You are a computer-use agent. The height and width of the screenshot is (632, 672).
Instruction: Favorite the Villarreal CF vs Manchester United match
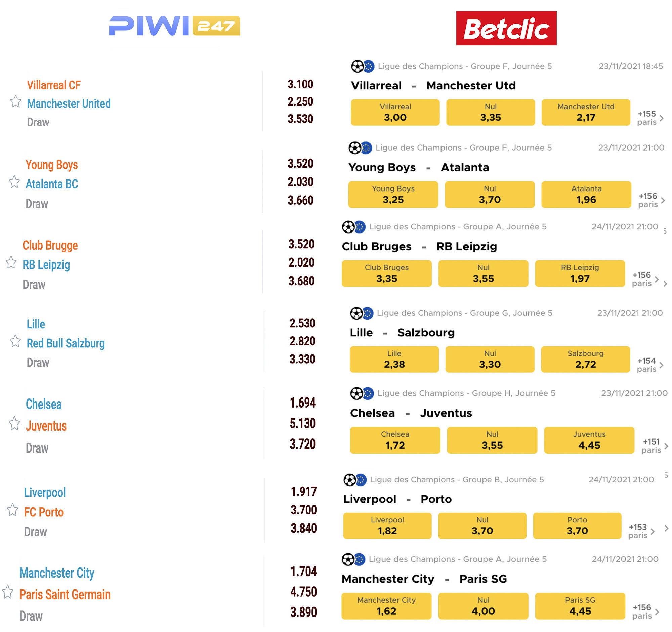(x=15, y=101)
